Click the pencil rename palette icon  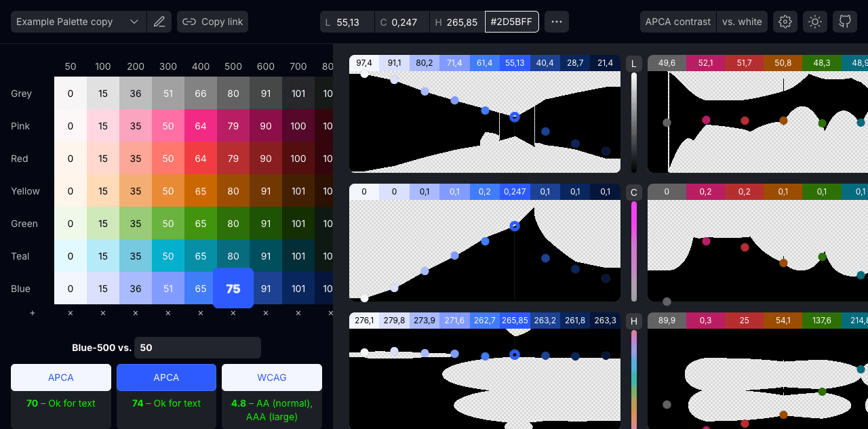point(159,22)
